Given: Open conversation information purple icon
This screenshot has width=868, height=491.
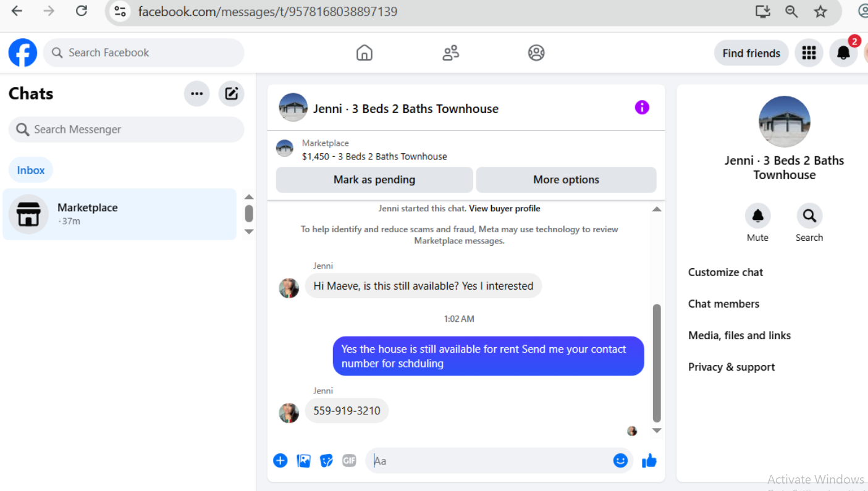Looking at the screenshot, I should click(x=642, y=107).
